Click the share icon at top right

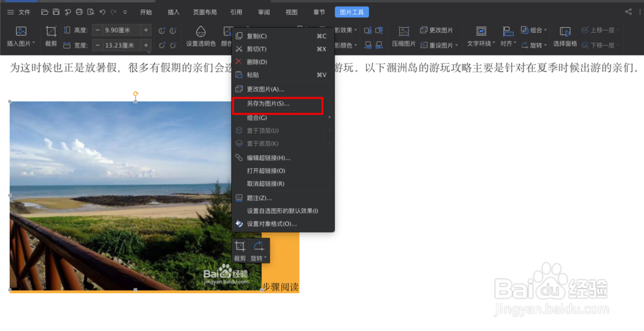click(x=629, y=12)
